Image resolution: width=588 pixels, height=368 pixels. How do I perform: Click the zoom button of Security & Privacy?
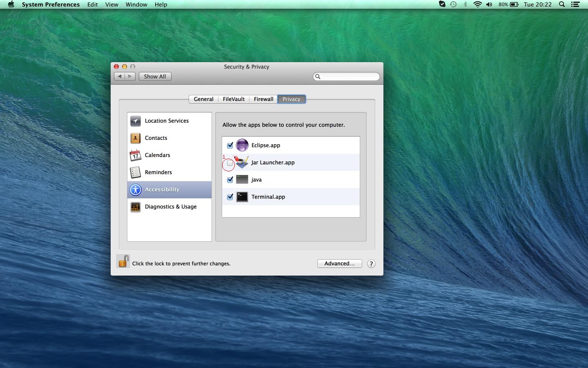tap(133, 67)
